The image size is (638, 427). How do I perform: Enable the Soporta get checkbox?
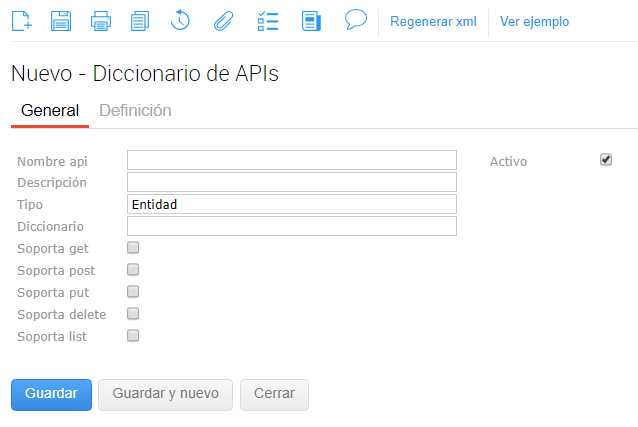[x=133, y=248]
